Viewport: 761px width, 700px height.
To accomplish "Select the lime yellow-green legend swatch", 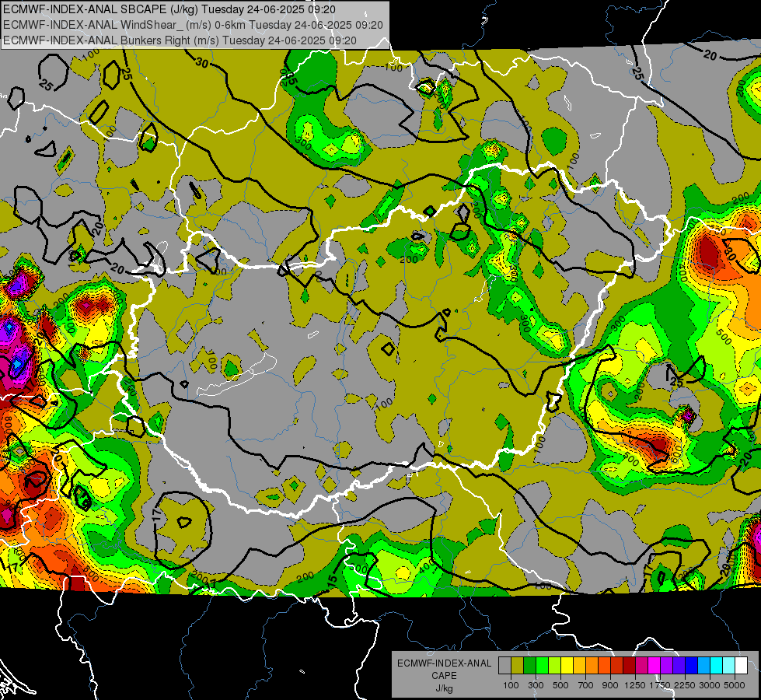I will tap(555, 666).
